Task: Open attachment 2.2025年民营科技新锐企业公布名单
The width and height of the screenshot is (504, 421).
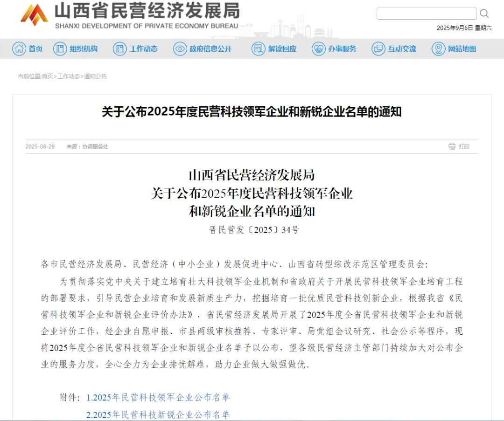Action: point(158,414)
